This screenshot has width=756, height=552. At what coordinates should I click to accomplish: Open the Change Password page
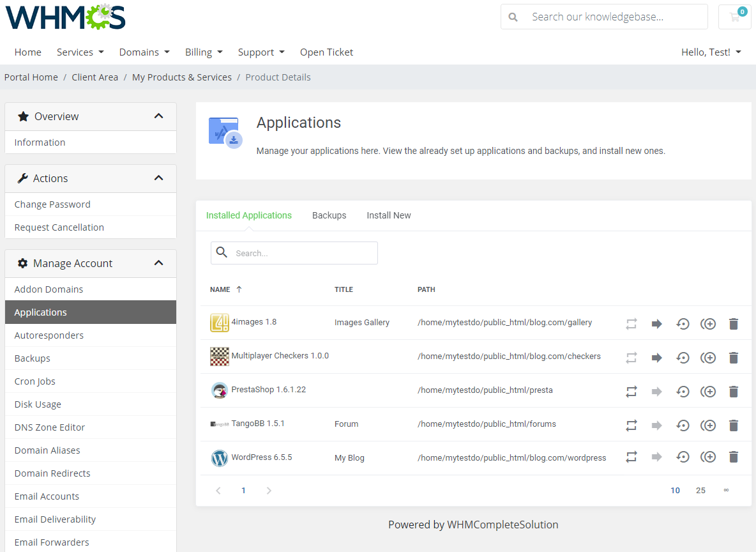52,204
